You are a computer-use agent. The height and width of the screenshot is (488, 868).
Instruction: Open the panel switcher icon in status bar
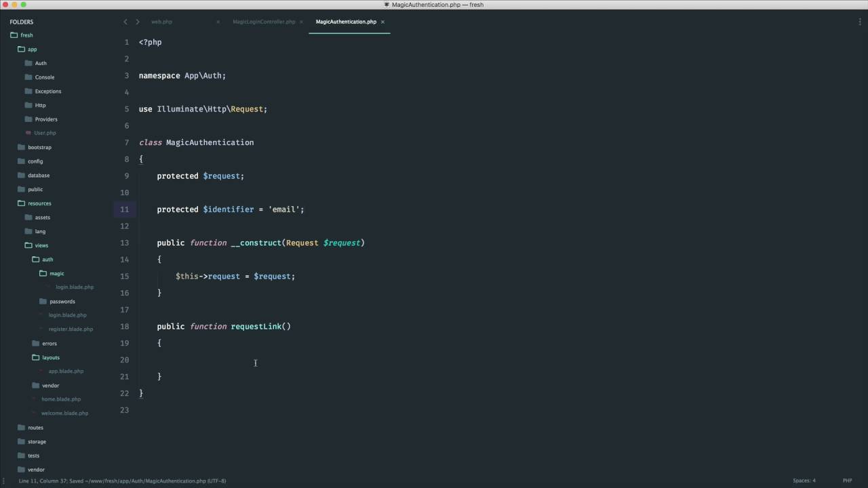click(4, 481)
